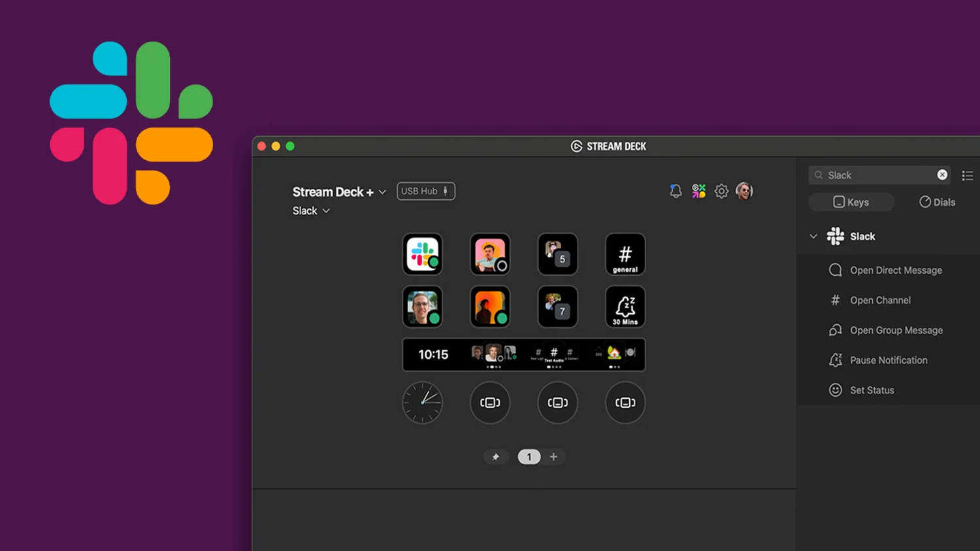The height and width of the screenshot is (551, 980).
Task: Click the analog clock dial
Action: [x=422, y=403]
